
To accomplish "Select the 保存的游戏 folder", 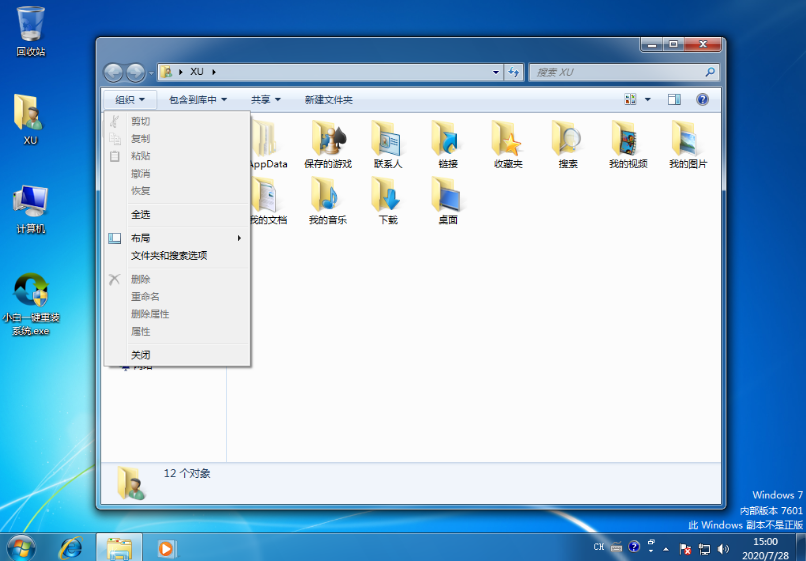I will (x=328, y=144).
